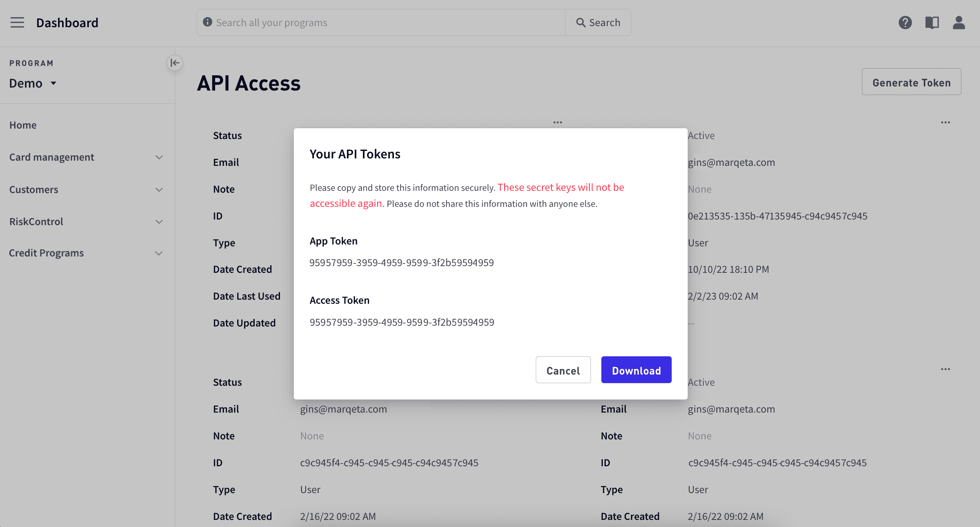
Task: Open the user profile icon
Action: click(x=959, y=22)
